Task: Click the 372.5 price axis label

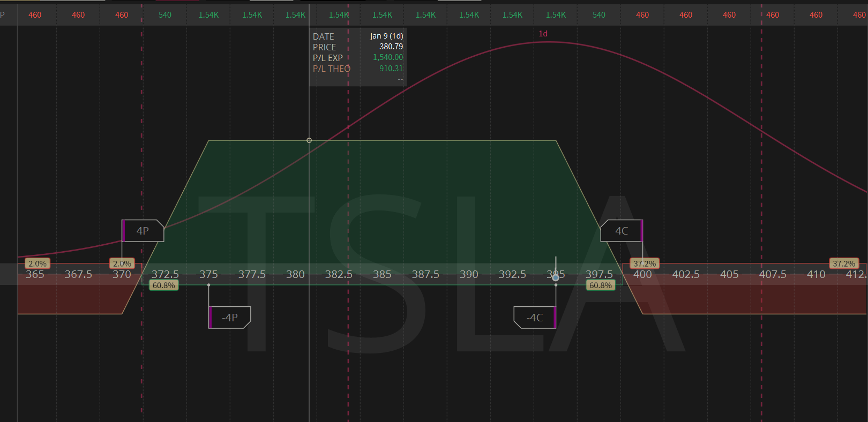Action: 165,274
